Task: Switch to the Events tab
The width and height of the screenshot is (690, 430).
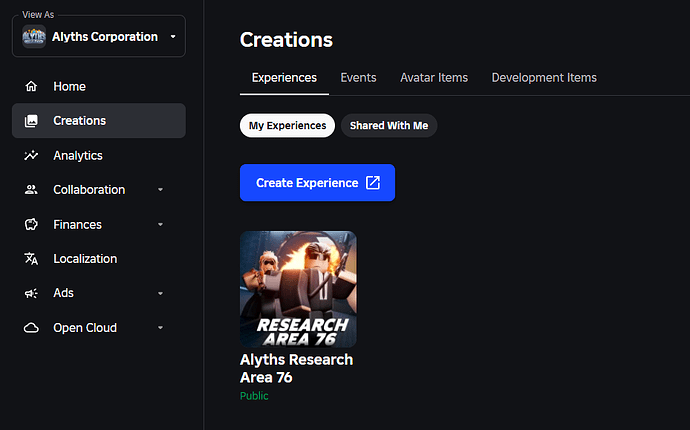Action: click(x=358, y=78)
